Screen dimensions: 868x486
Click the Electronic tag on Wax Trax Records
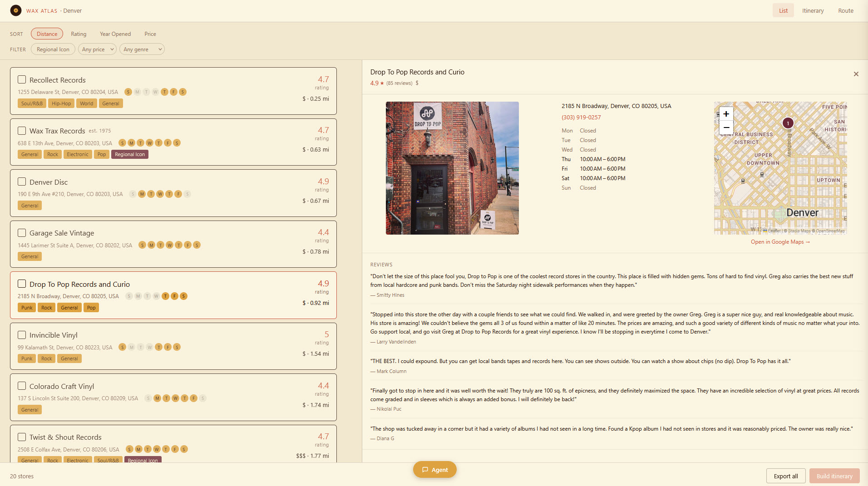(78, 155)
